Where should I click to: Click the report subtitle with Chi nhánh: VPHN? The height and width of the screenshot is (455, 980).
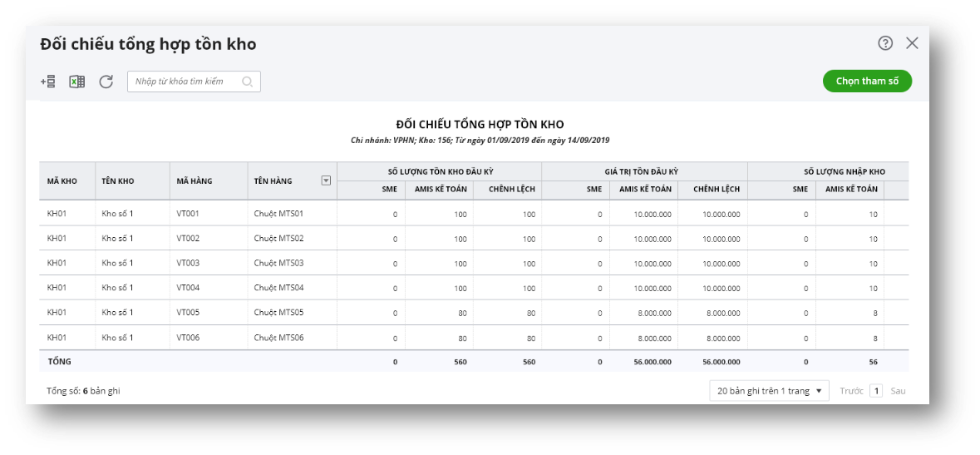click(x=480, y=141)
